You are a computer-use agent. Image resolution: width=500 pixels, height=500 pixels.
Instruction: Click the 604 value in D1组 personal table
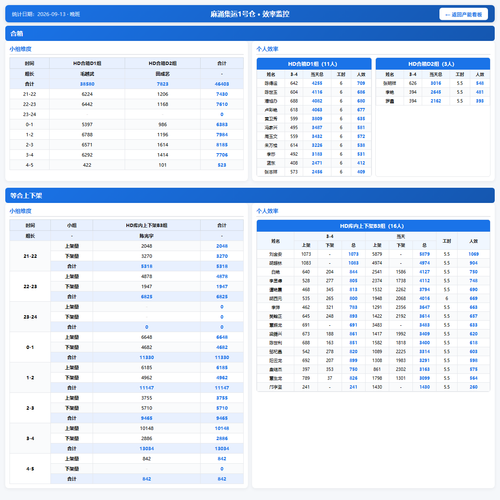[x=294, y=92]
